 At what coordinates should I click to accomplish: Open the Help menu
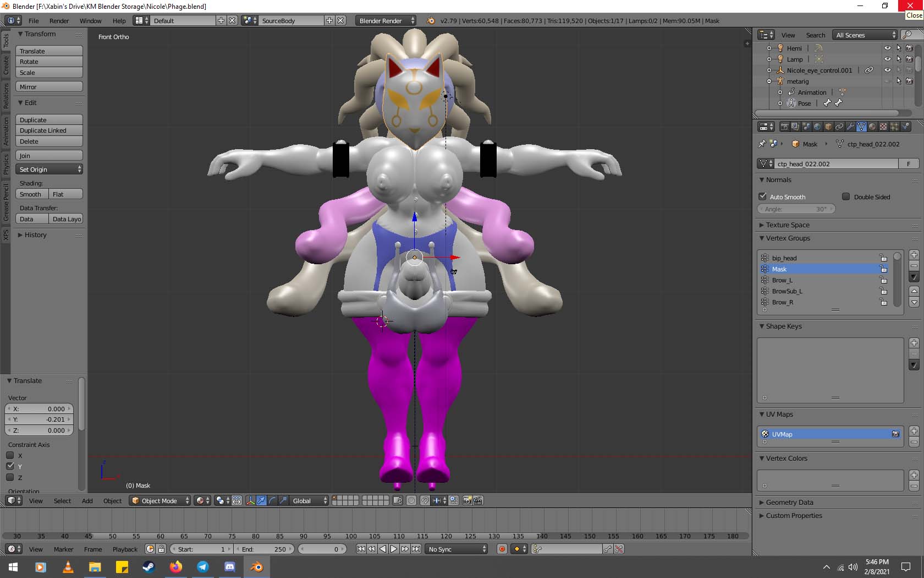pos(119,20)
